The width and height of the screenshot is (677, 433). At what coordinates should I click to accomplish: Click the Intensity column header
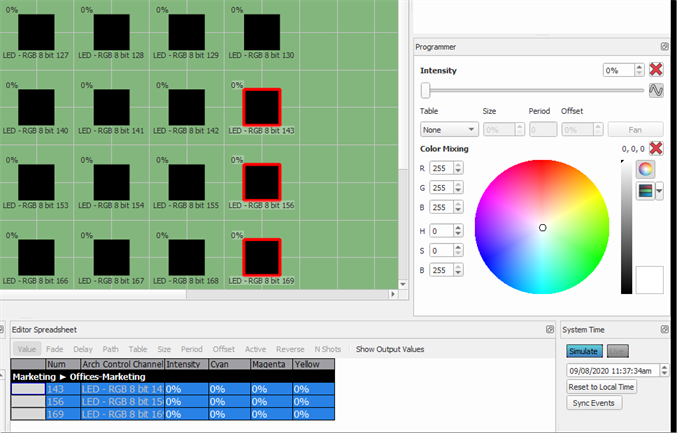click(186, 365)
